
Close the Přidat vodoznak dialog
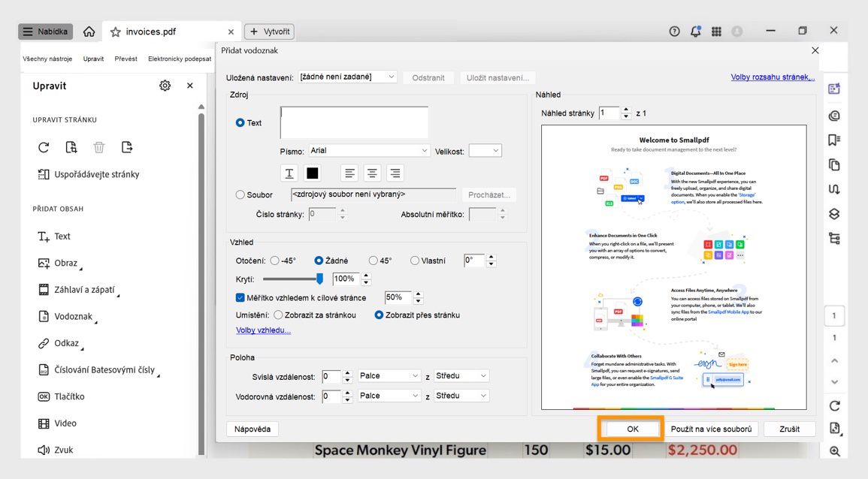(x=815, y=50)
